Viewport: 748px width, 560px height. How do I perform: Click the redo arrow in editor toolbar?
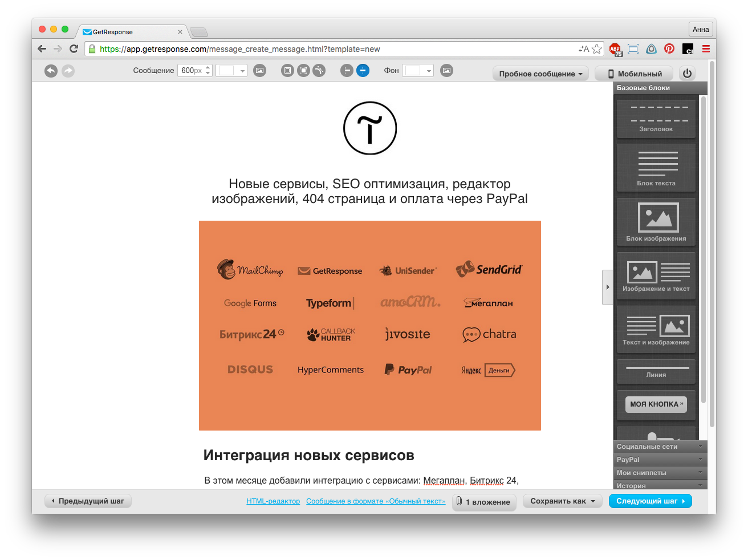(x=68, y=71)
